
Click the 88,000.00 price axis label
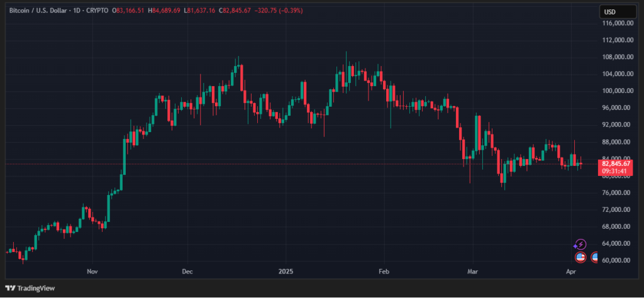click(x=618, y=142)
